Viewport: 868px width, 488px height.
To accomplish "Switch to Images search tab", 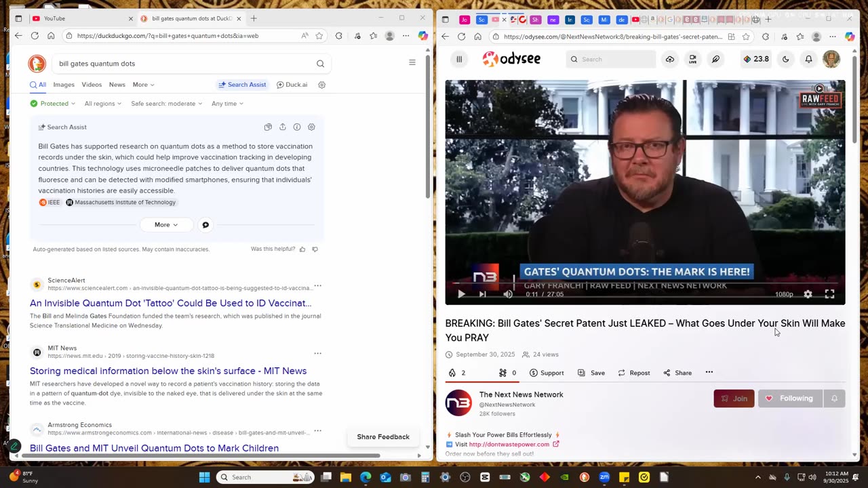I will pos(64,85).
